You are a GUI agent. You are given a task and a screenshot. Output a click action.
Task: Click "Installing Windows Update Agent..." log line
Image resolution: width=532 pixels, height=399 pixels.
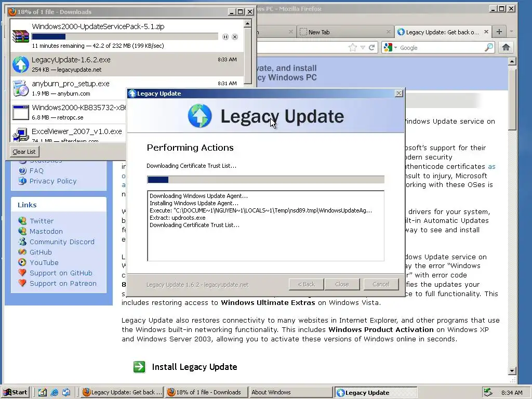click(194, 203)
